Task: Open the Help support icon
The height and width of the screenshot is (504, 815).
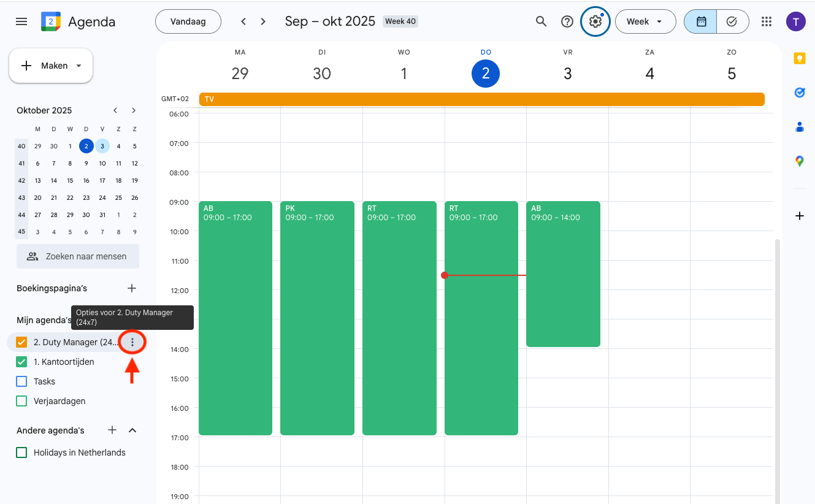Action: tap(567, 21)
